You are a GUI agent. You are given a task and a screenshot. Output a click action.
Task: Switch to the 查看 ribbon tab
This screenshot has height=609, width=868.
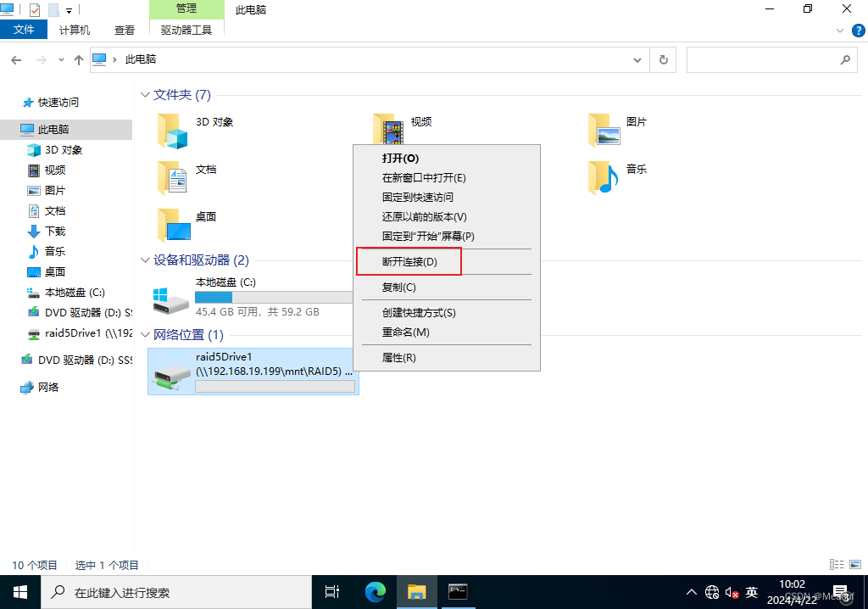124,30
